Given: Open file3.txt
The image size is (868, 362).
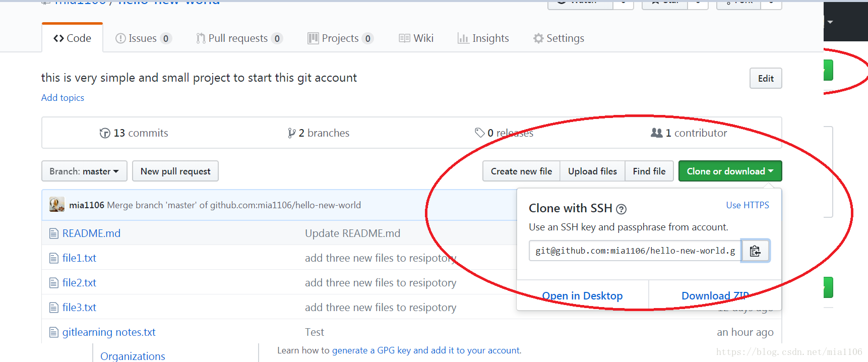Looking at the screenshot, I should 79,308.
